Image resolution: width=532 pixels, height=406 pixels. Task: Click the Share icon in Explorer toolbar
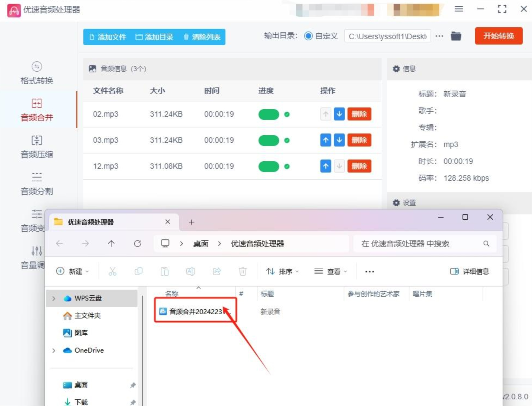216,271
